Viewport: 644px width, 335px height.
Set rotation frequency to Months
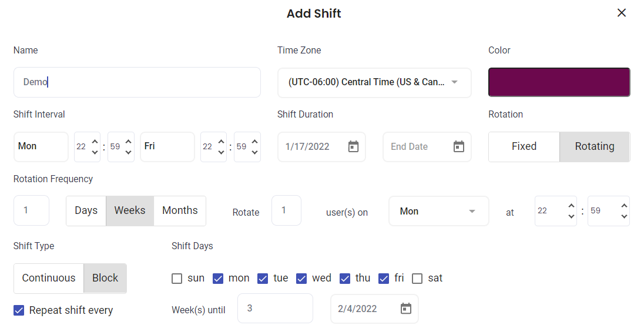[180, 210]
